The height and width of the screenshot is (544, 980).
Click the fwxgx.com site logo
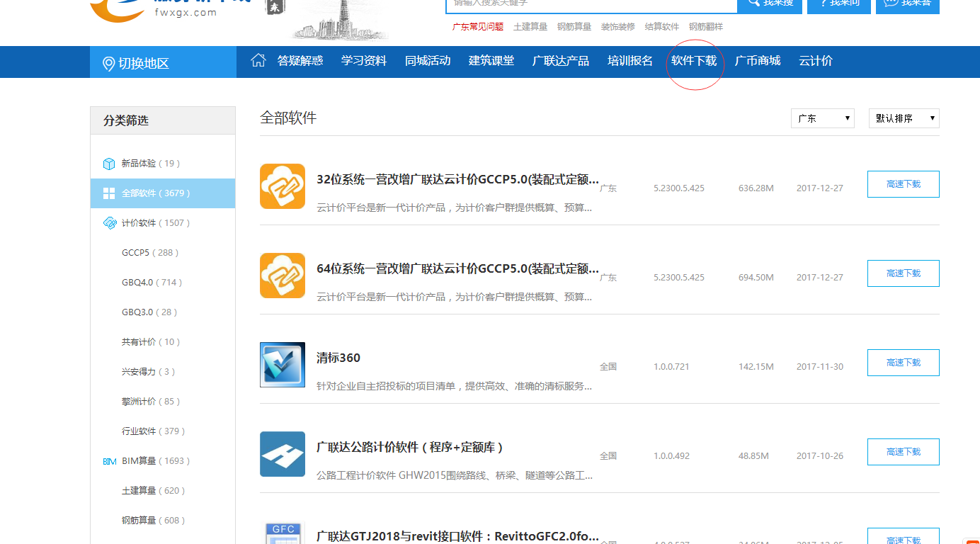(x=172, y=11)
